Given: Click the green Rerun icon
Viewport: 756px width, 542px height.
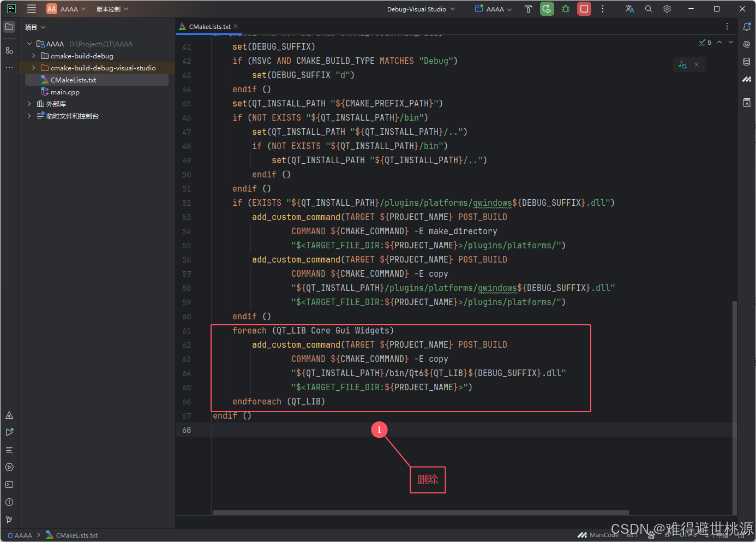Looking at the screenshot, I should click(547, 9).
